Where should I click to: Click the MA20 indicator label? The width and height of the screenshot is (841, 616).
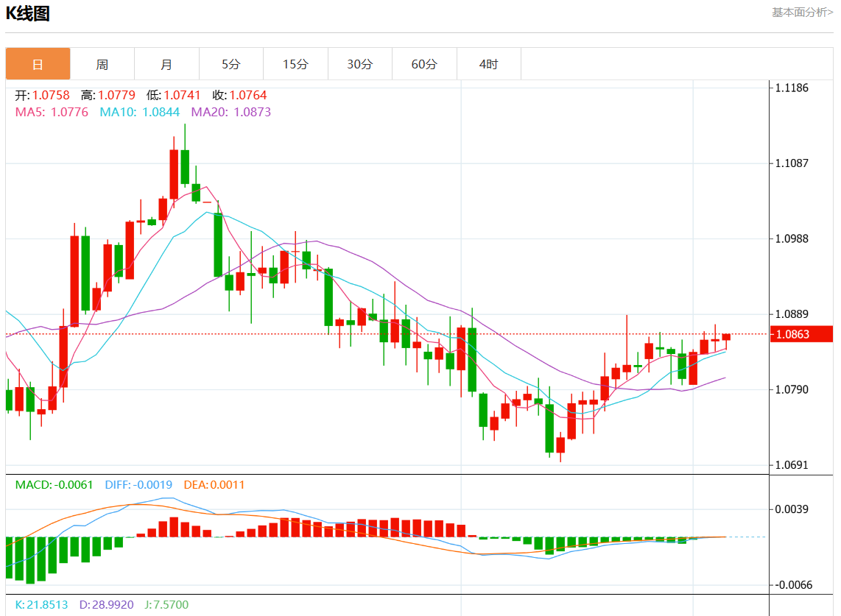tap(231, 112)
